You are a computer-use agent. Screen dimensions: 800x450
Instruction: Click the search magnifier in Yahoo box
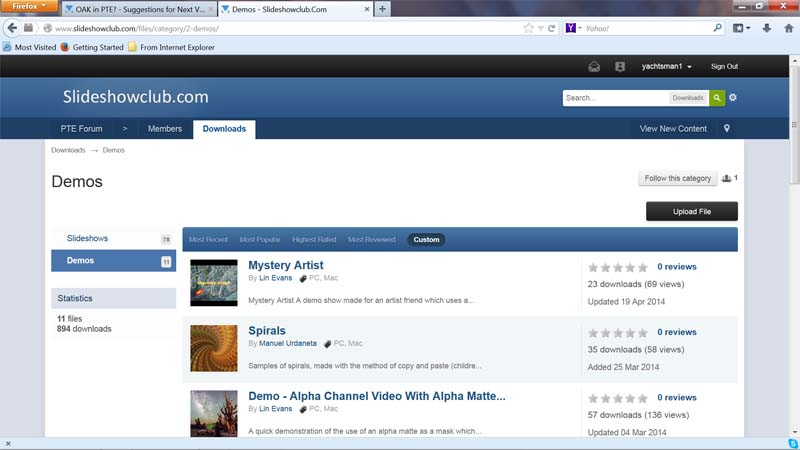(x=717, y=28)
